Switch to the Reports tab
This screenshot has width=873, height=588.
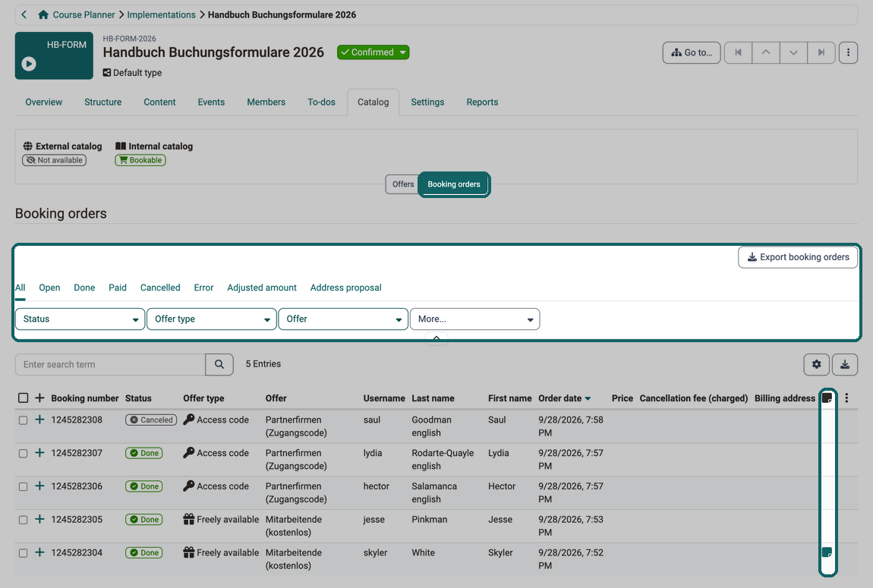click(x=482, y=102)
